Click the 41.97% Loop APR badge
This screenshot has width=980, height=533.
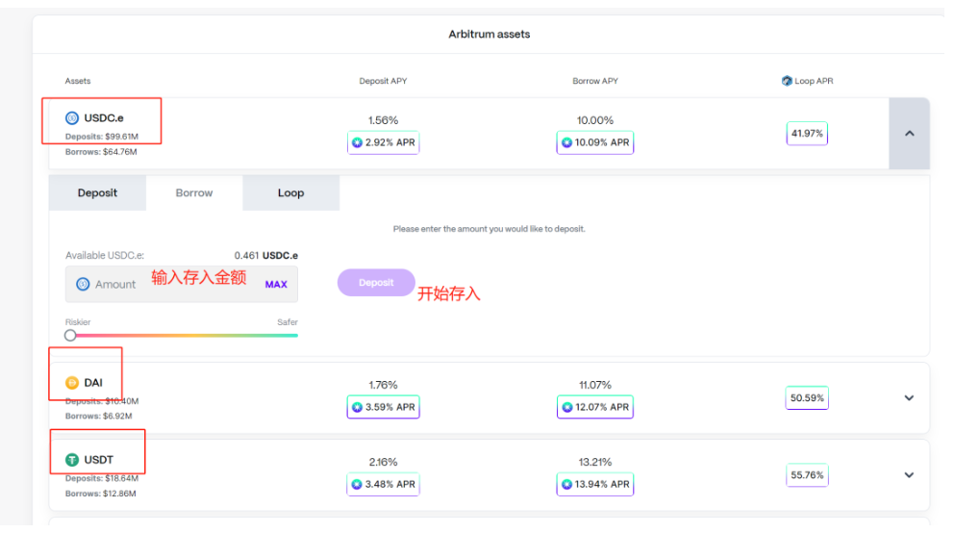coord(807,133)
